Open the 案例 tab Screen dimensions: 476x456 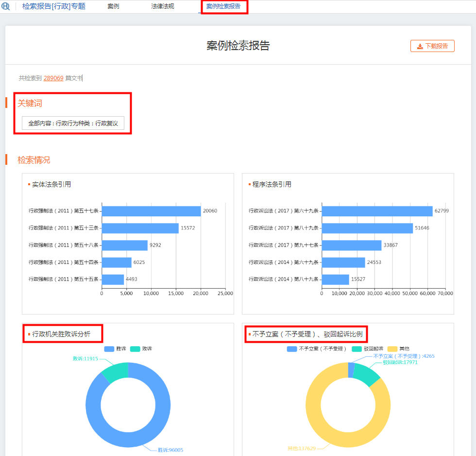113,6
